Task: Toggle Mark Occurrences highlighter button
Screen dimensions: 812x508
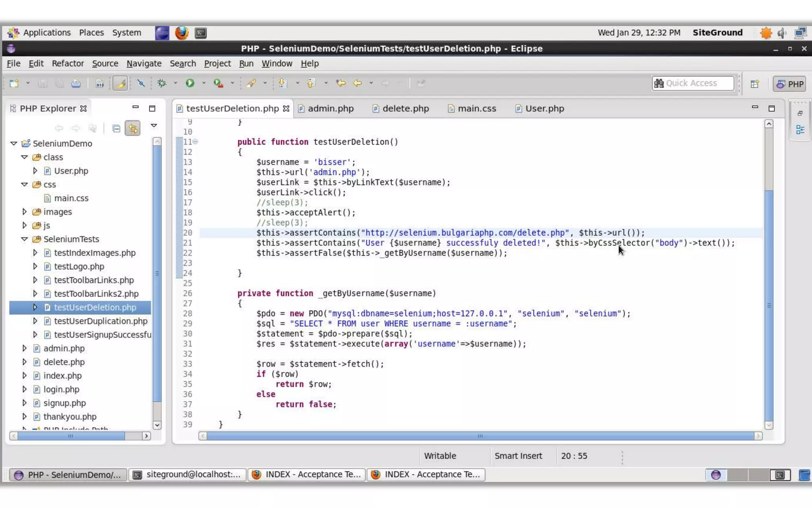Action: click(120, 83)
